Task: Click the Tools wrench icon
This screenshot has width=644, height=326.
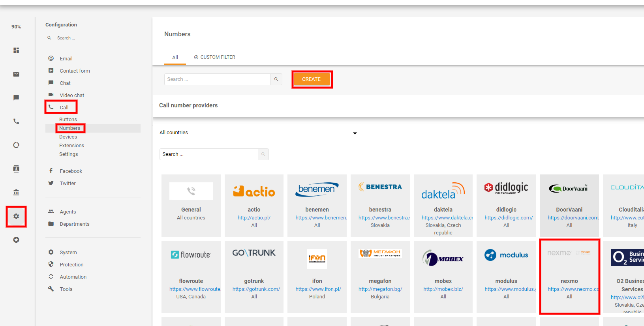Action: pos(51,289)
